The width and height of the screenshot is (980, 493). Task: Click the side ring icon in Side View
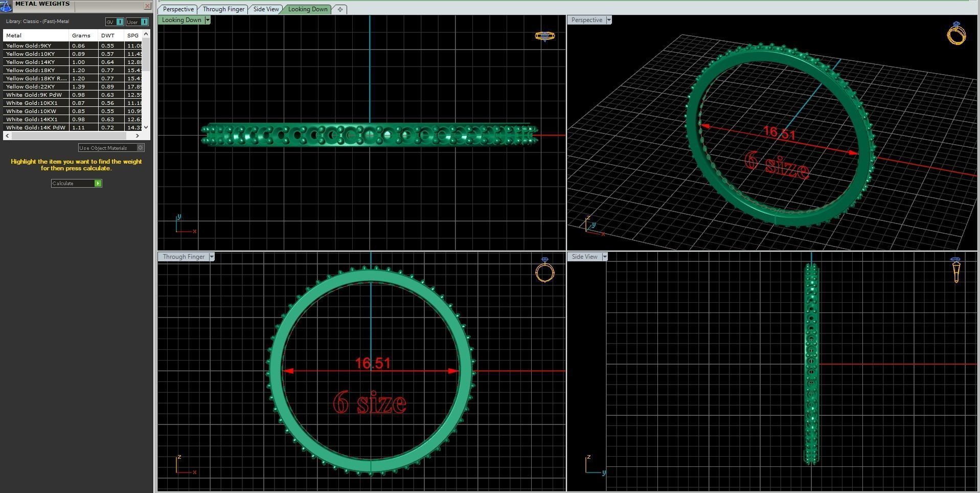(x=955, y=270)
